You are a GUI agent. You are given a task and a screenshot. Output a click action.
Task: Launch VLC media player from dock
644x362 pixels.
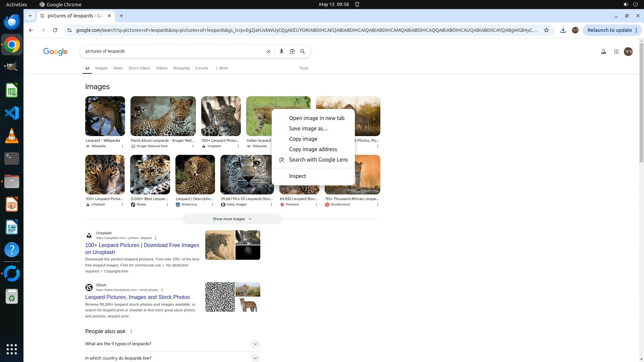click(x=12, y=136)
